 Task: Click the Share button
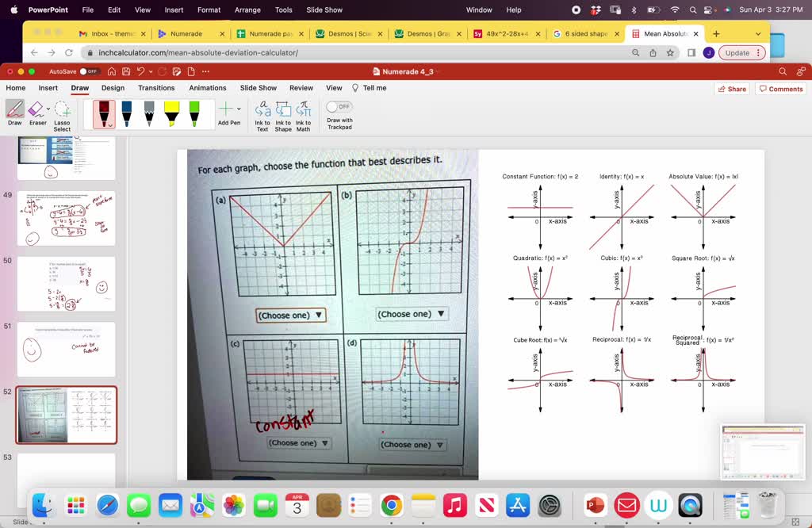tap(730, 88)
